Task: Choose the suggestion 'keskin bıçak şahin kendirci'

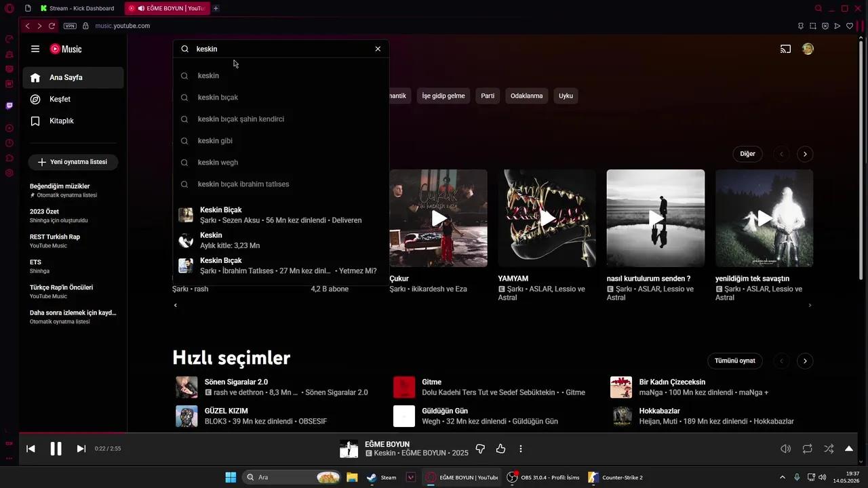Action: [x=281, y=119]
